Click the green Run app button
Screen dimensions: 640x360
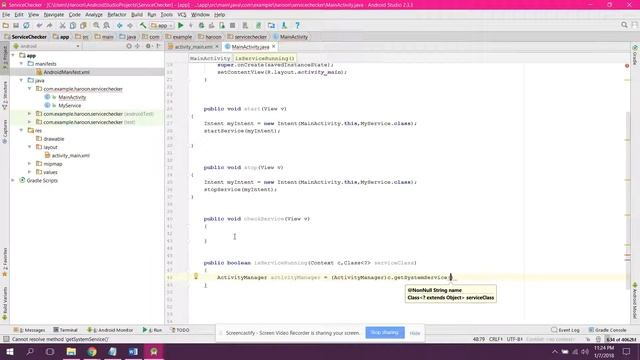click(x=180, y=25)
